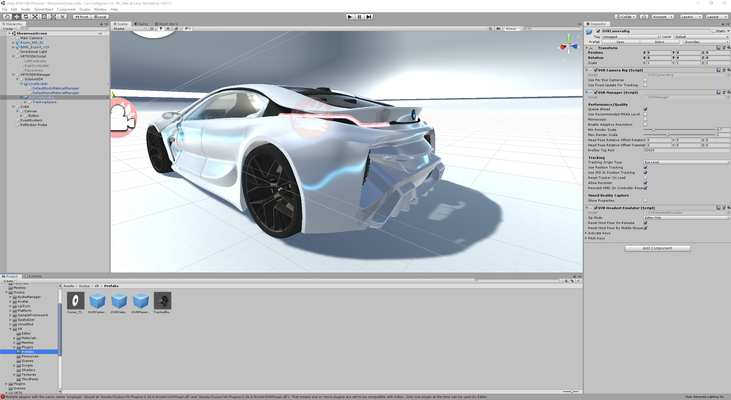The height and width of the screenshot is (400, 731).
Task: Open the Layout dropdown in toolbar
Action: 717,16
